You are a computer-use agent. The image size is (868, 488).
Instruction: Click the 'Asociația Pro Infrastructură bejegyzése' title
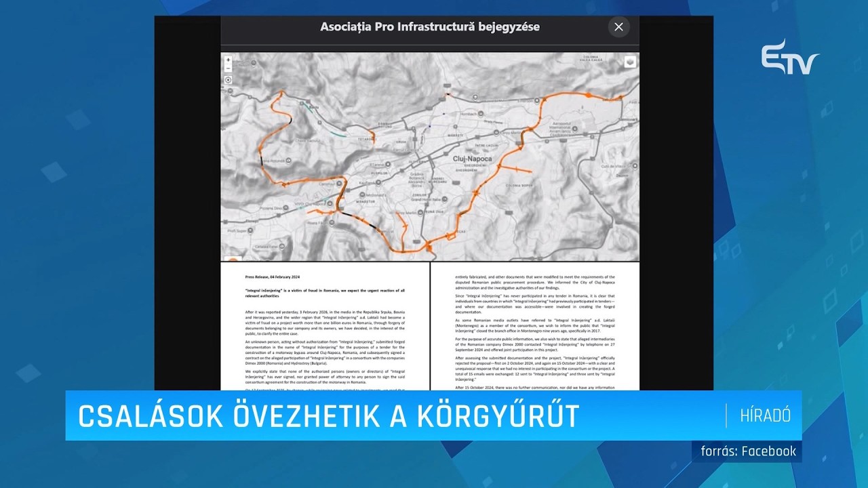pos(430,27)
